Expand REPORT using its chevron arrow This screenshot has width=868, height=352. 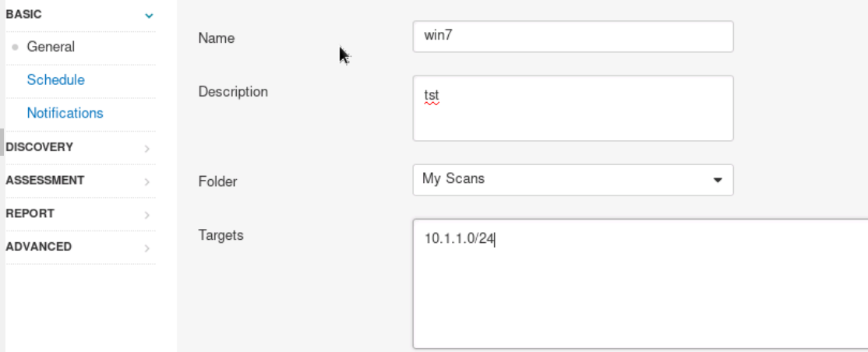point(147,215)
